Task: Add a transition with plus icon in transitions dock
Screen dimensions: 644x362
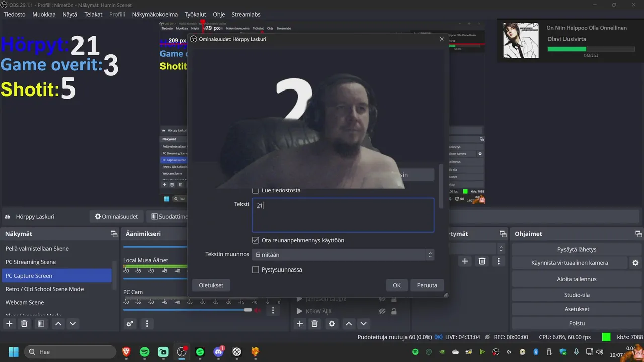Action: point(465,261)
